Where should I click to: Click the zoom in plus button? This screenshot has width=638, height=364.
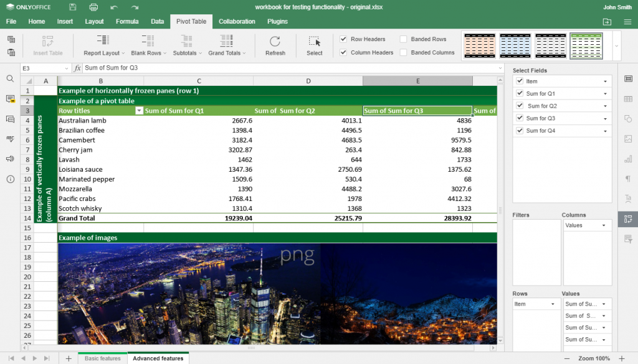pos(621,358)
